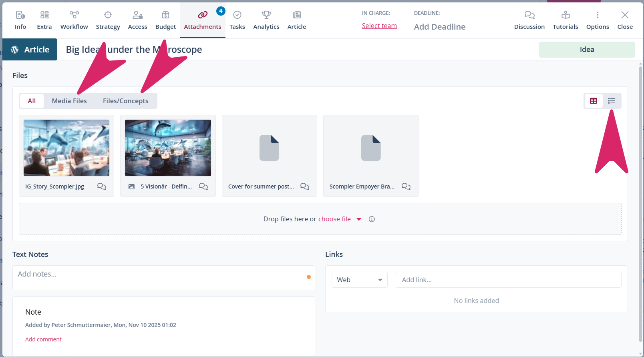This screenshot has height=357, width=644.
Task: Open the Budget section icon
Action: [x=165, y=15]
